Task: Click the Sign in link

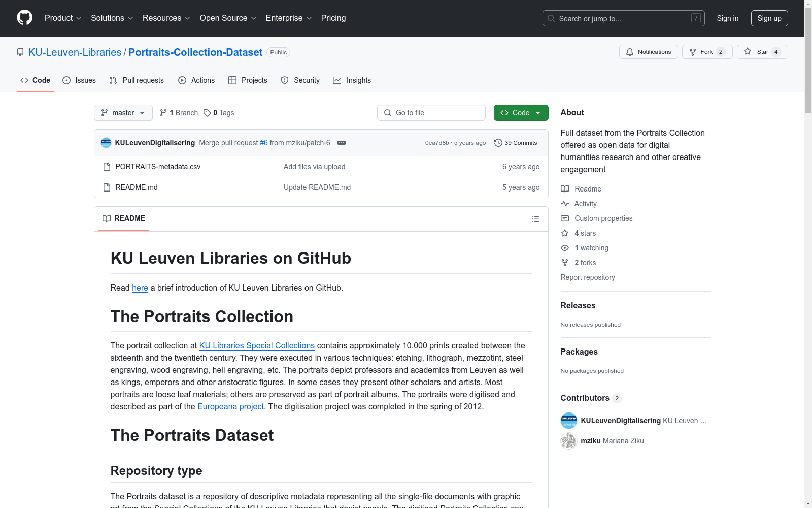Action: pyautogui.click(x=728, y=18)
